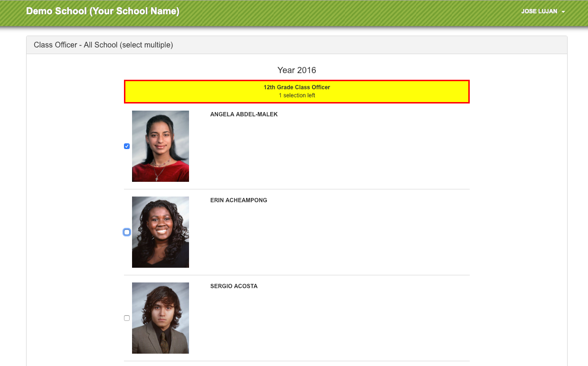Click Erin Acheampong's portrait photo
The width and height of the screenshot is (588, 366).
tap(160, 232)
